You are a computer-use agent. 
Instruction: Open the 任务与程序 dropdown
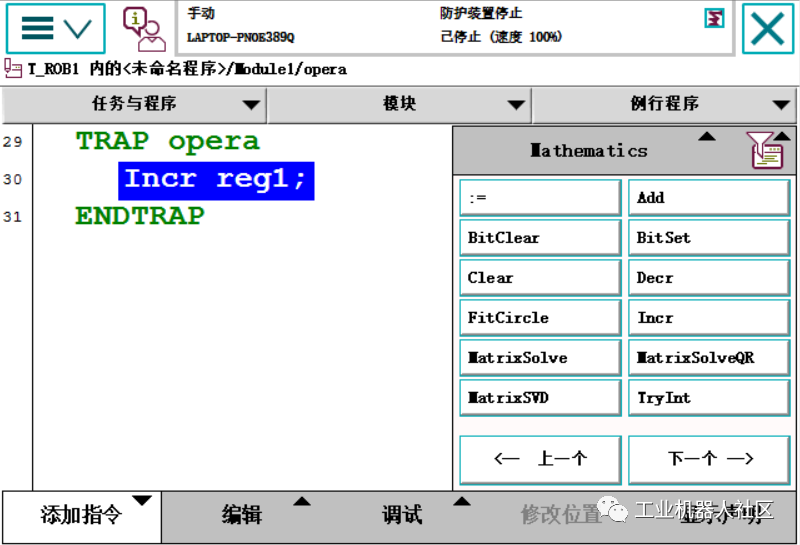tap(134, 104)
